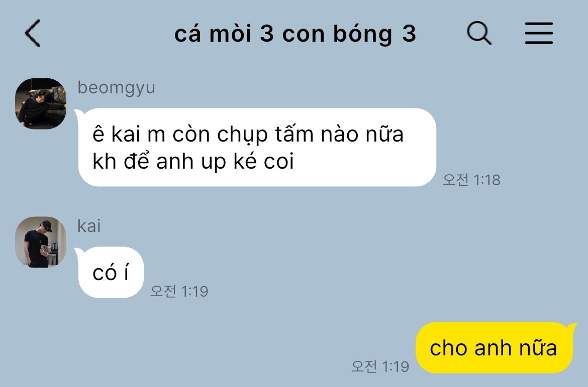
Task: Click the words up ké coi
Action: (247, 162)
